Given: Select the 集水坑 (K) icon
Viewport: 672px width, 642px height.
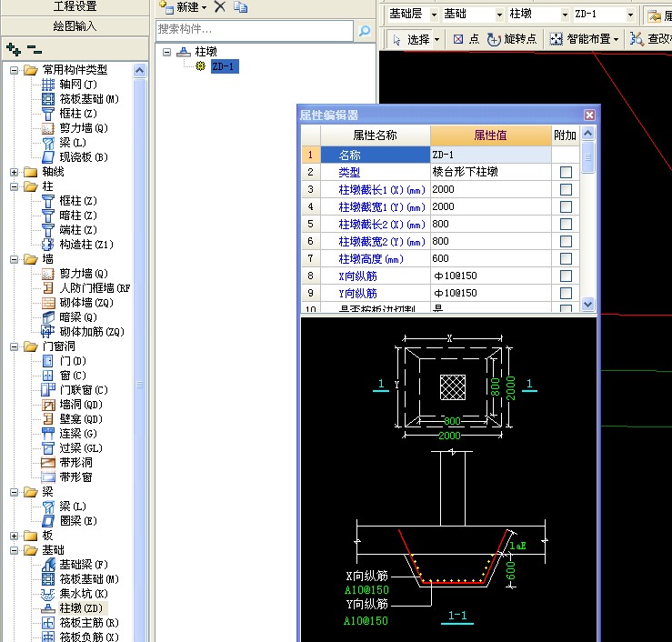Looking at the screenshot, I should (48, 594).
